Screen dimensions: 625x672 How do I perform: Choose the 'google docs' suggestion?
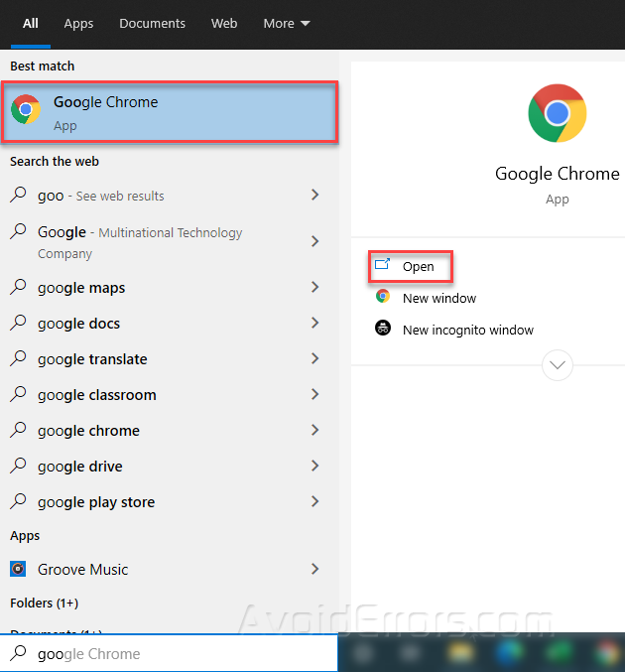(x=170, y=324)
